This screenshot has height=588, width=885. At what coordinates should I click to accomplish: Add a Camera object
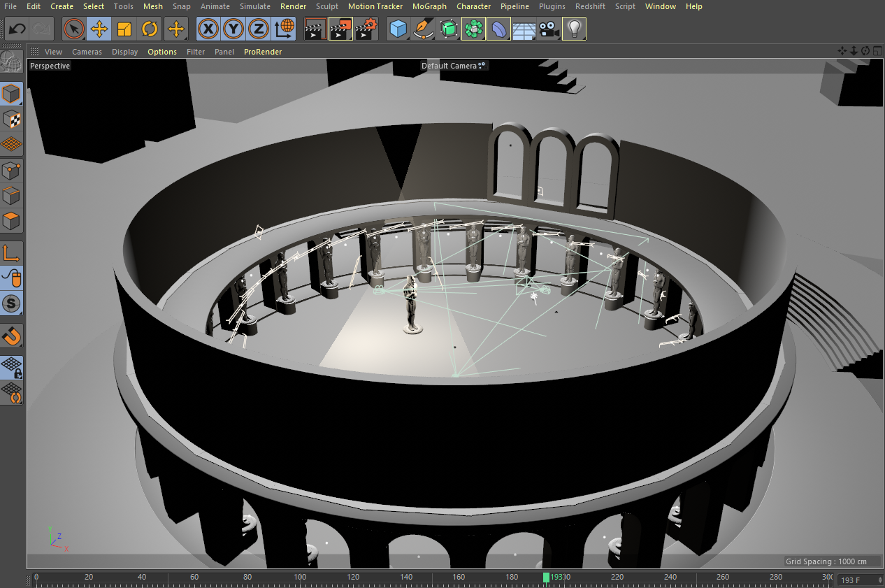(549, 29)
